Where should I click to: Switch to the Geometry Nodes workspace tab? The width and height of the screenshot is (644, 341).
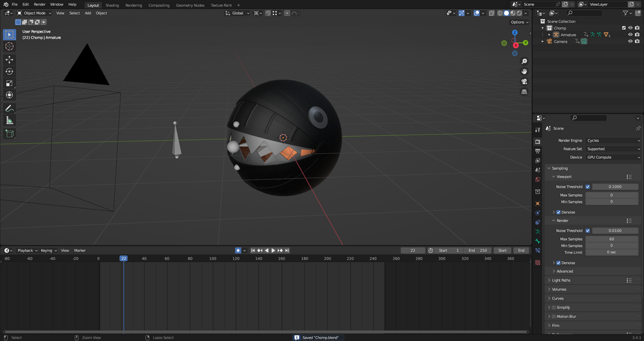(190, 5)
